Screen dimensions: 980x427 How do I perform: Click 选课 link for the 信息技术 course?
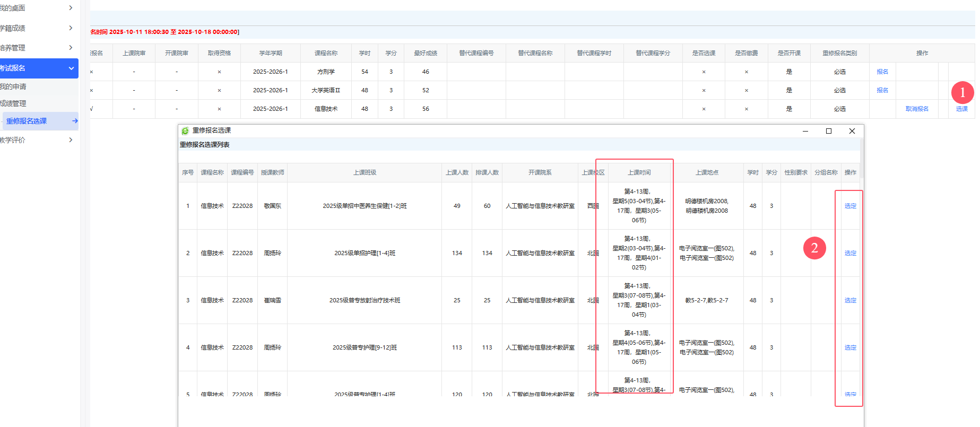click(x=961, y=109)
